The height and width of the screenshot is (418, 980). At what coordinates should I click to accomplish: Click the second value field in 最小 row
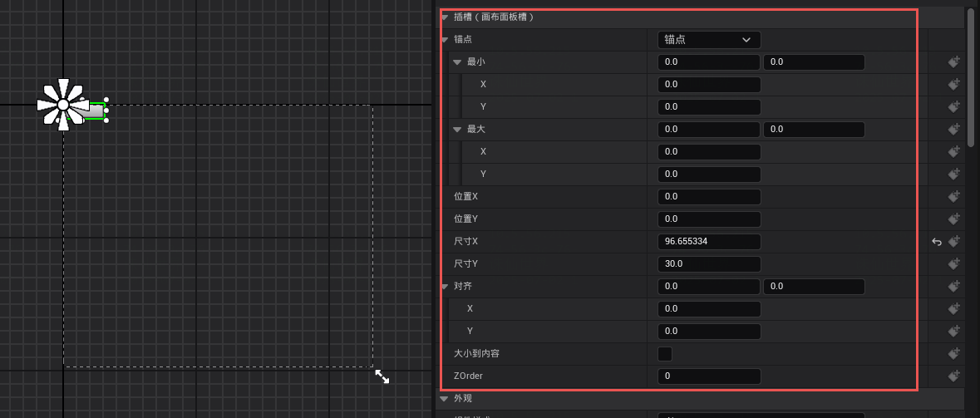click(x=814, y=62)
